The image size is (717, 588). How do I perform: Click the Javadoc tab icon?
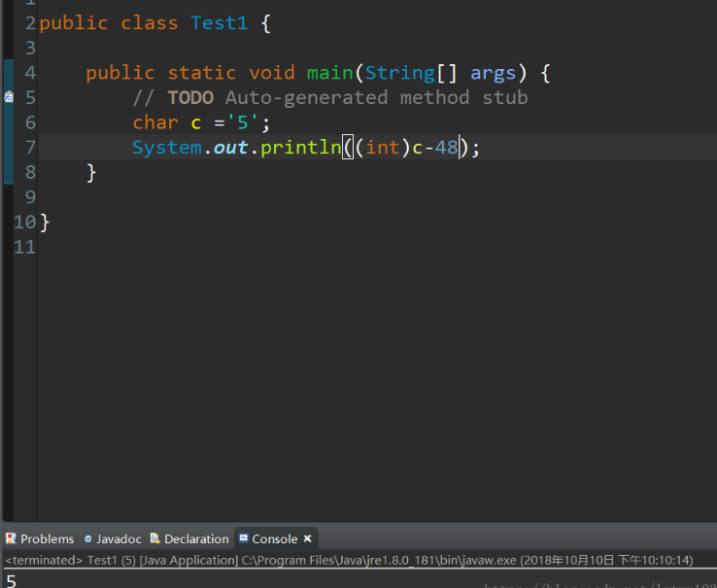(87, 538)
